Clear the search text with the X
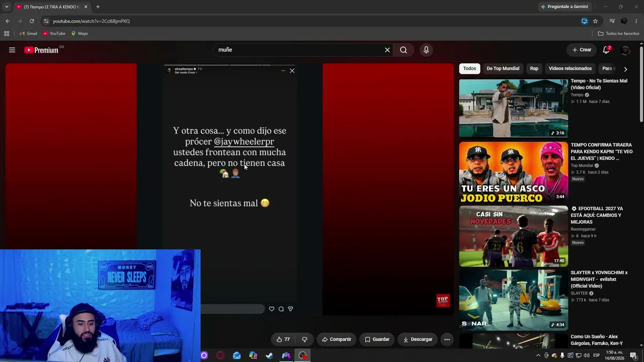644x362 pixels. click(387, 50)
